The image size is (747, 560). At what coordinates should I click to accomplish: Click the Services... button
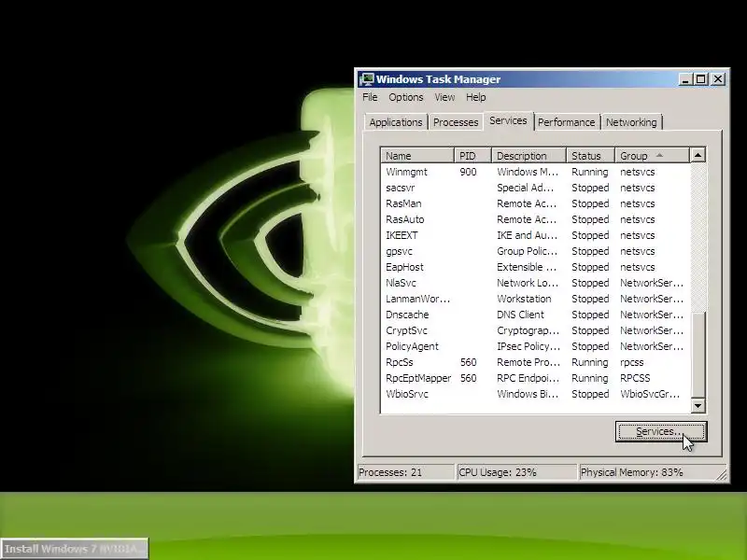(661, 431)
